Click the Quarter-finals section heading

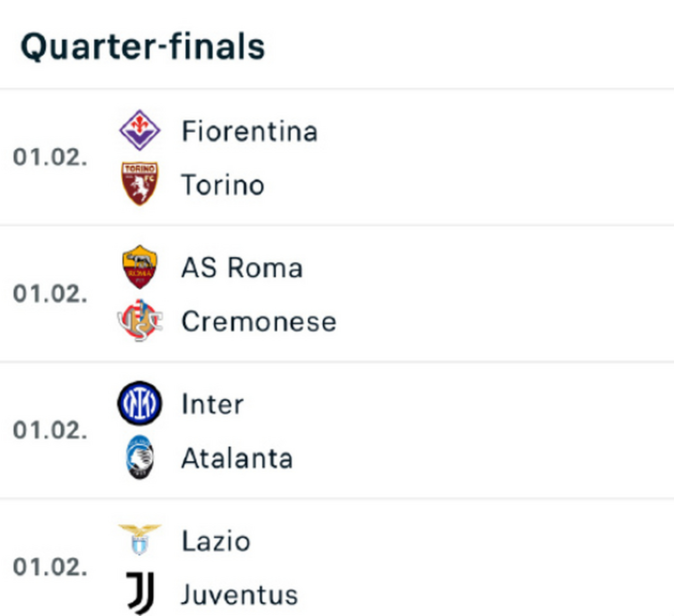point(143,47)
